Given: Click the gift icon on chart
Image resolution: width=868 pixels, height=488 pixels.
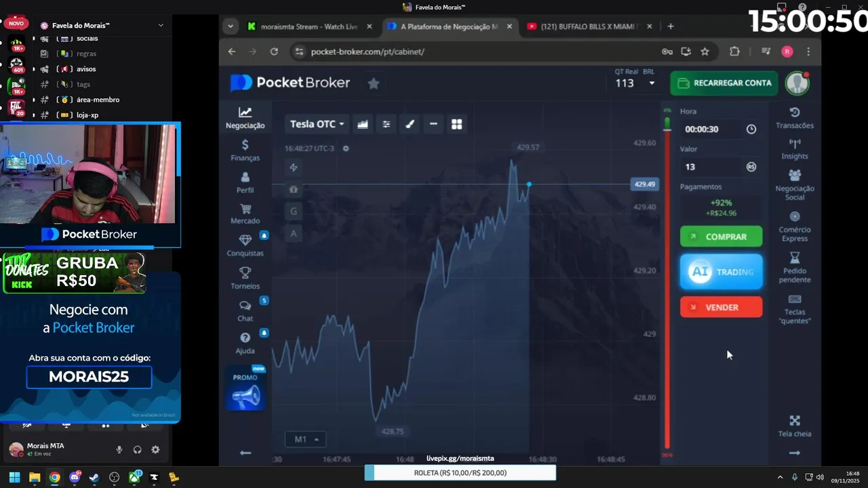Looking at the screenshot, I should click(x=294, y=190).
